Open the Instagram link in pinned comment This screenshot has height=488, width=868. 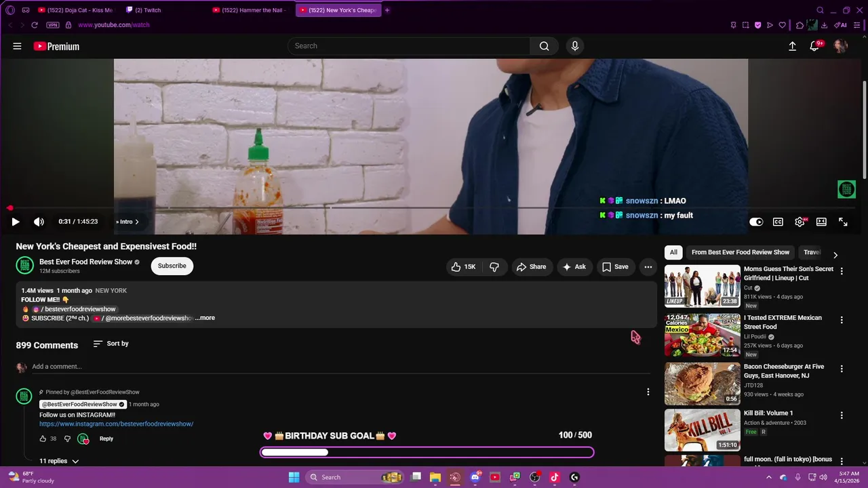116,424
